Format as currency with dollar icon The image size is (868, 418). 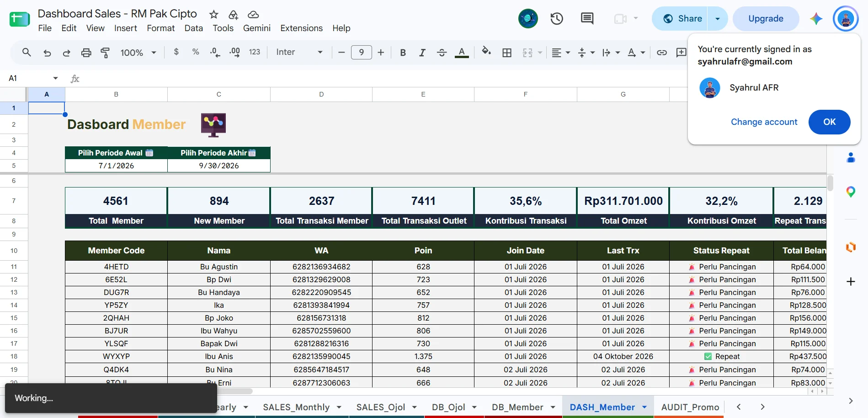tap(176, 52)
